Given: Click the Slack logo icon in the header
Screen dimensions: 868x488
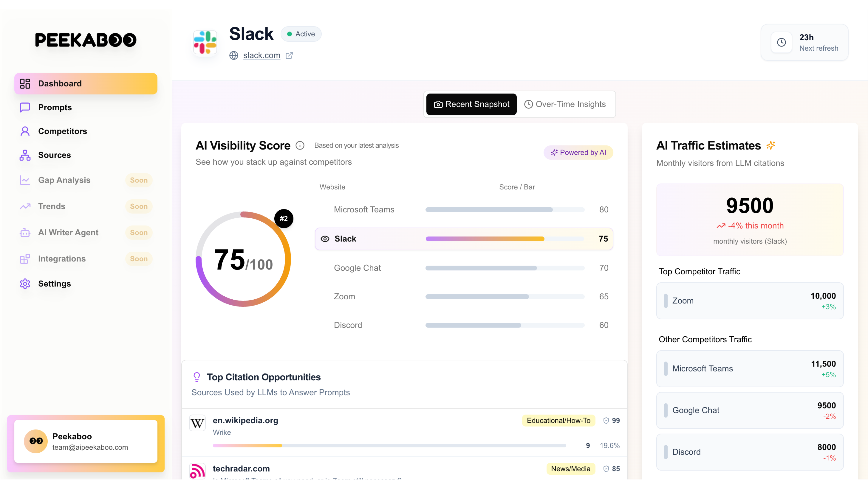Looking at the screenshot, I should coord(205,42).
